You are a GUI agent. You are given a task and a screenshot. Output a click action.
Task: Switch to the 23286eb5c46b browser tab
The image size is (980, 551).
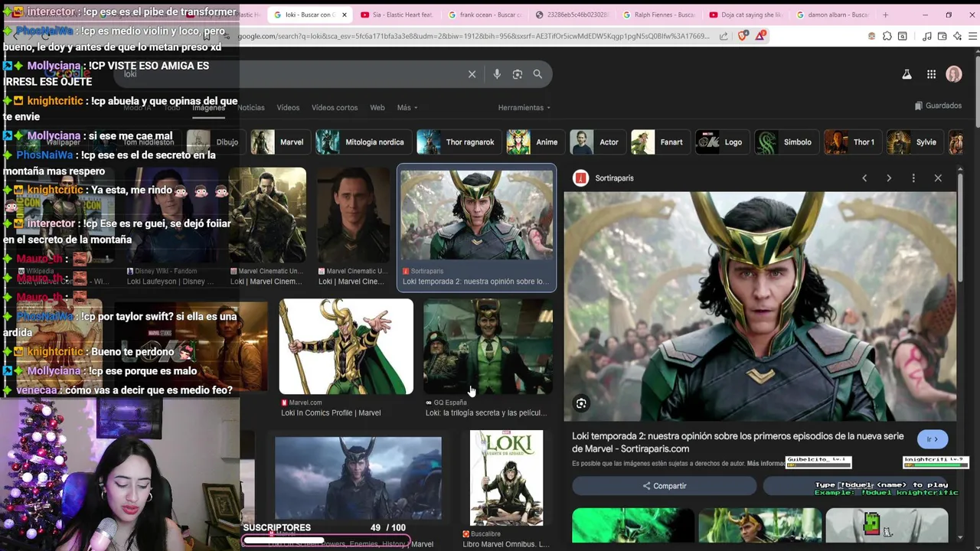pyautogui.click(x=571, y=15)
